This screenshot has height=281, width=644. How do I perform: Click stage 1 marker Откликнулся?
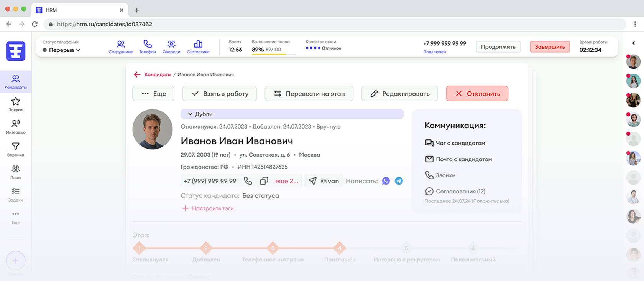(x=139, y=248)
